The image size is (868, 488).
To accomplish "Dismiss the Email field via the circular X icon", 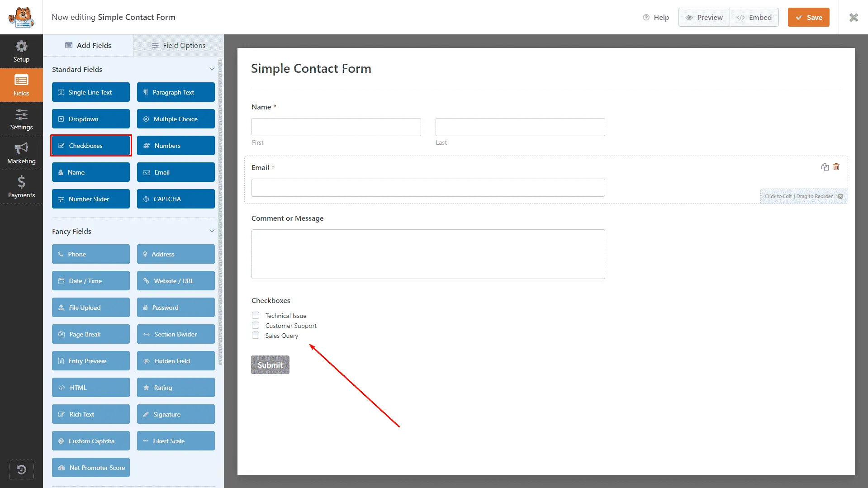I will coord(840,196).
